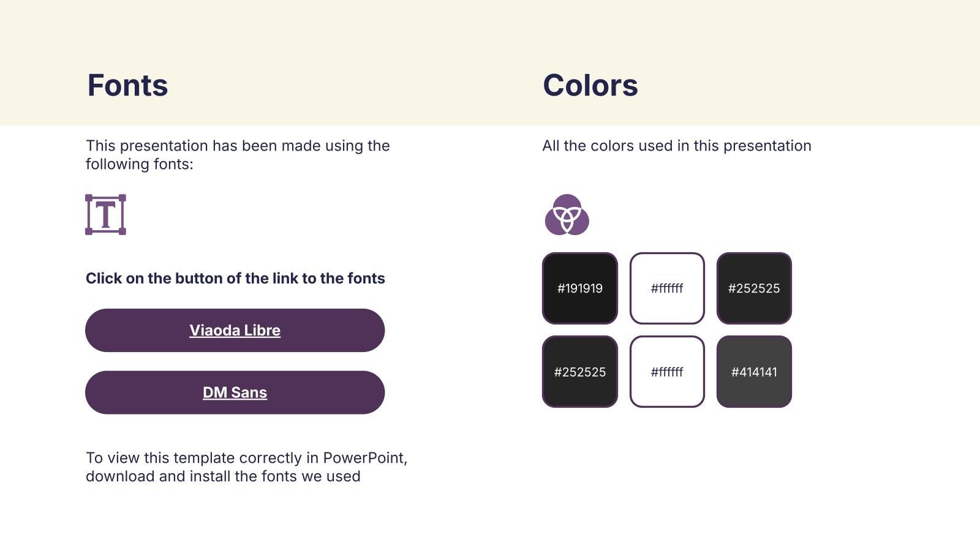The image size is (980, 551).
Task: Open the DM Sans font link
Action: click(235, 392)
